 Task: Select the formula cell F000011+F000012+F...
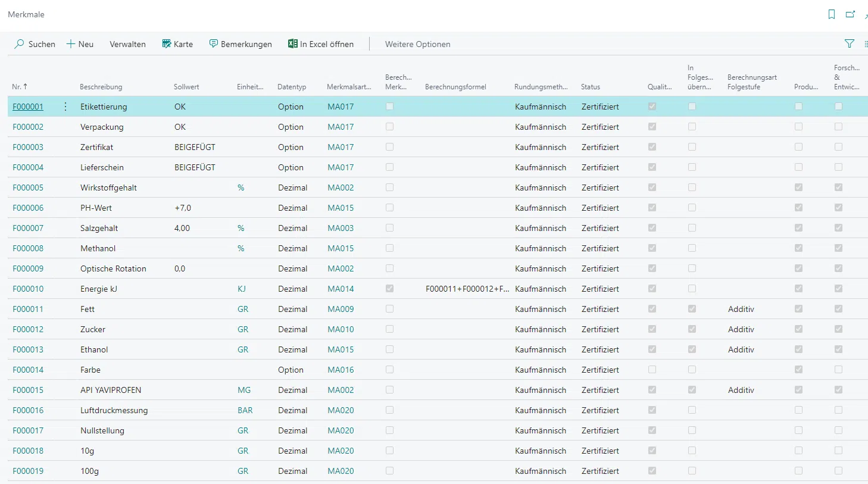click(467, 289)
